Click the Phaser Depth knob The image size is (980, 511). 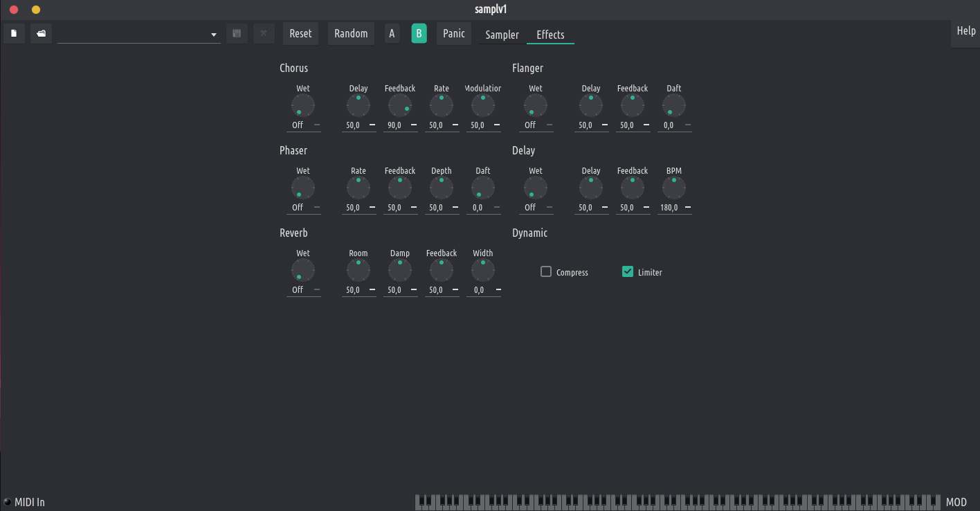442,188
